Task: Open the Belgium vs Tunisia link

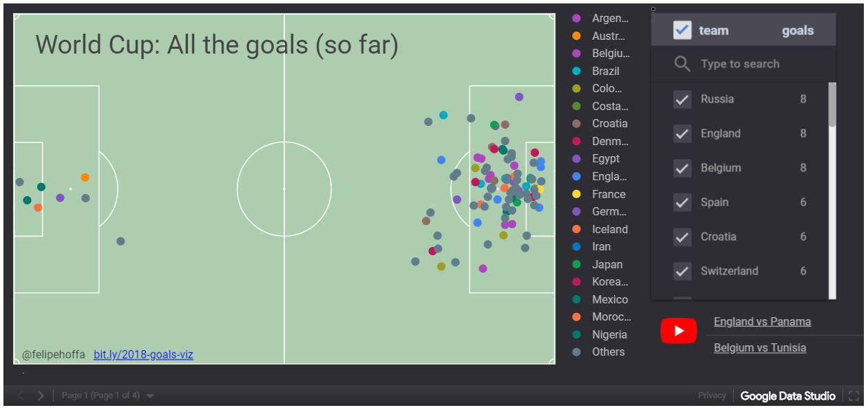Action: click(759, 348)
